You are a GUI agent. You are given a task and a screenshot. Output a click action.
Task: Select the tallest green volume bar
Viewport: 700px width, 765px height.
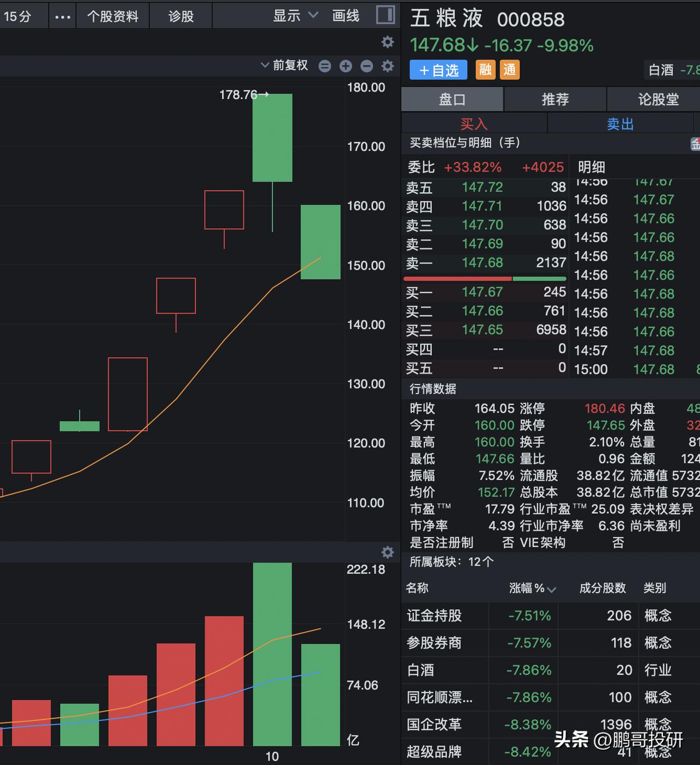[272, 654]
